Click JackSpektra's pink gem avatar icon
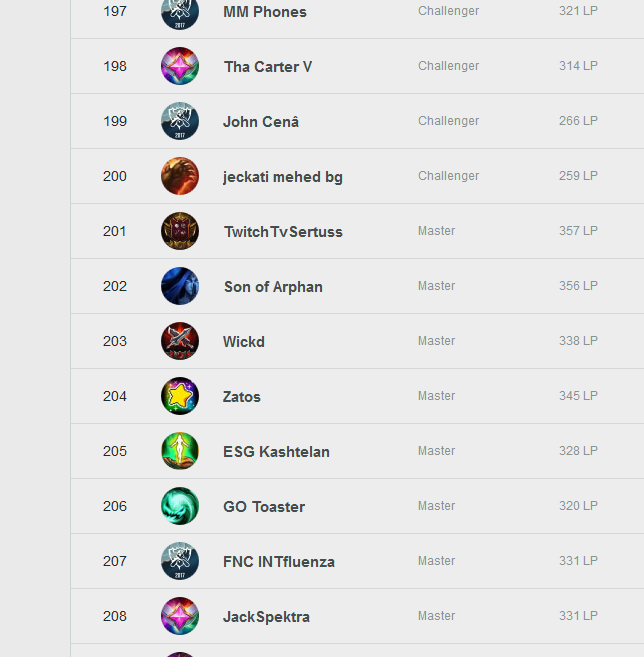The image size is (644, 657). click(x=180, y=616)
